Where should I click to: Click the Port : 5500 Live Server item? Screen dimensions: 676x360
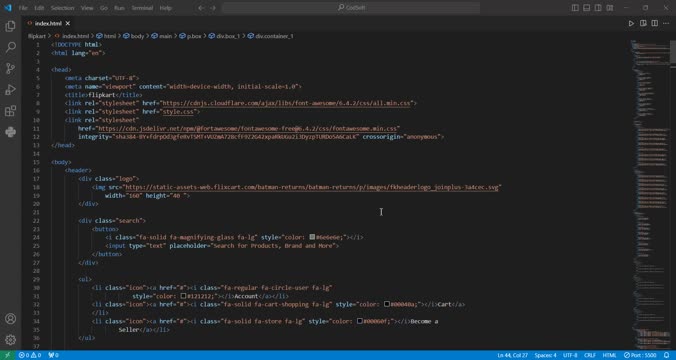point(640,355)
